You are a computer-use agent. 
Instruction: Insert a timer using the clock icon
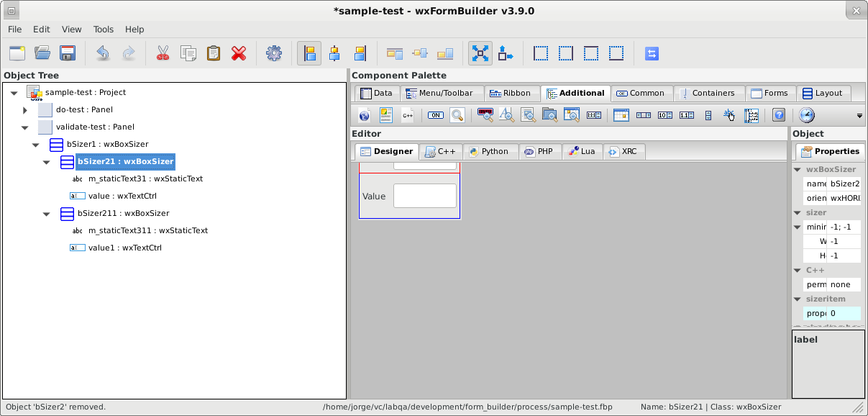807,115
